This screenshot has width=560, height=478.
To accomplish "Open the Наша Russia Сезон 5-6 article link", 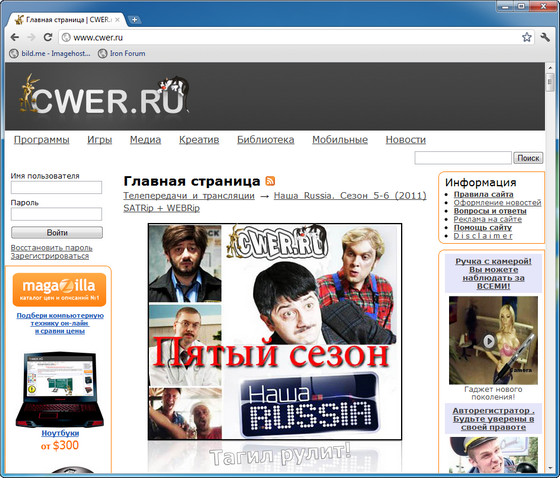I will (275, 202).
